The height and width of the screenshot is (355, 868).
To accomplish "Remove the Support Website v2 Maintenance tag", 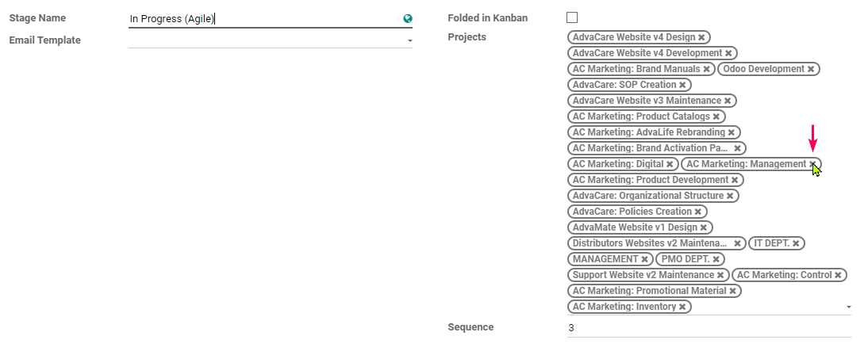I will click(720, 276).
